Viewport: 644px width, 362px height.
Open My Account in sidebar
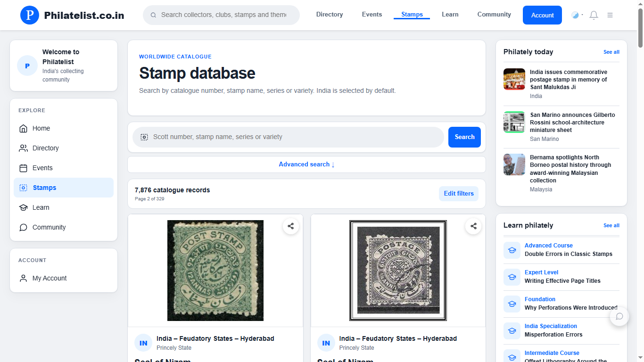(x=64, y=278)
